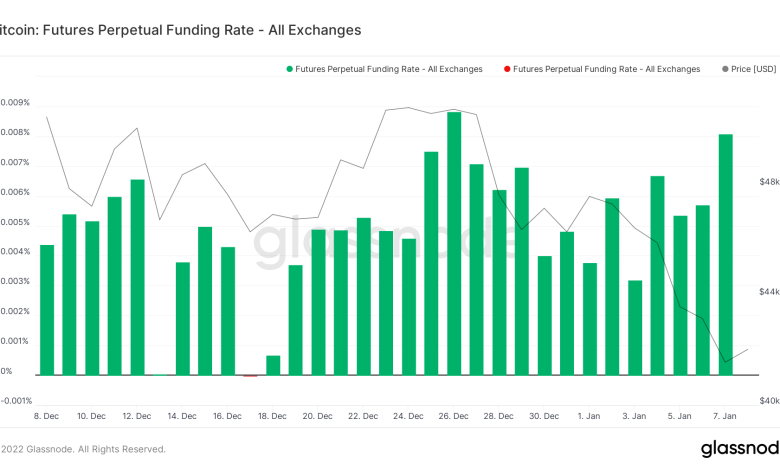780x470 pixels.
Task: Toggle the green Futures Perpetual Funding Rate series label
Action: [x=390, y=69]
